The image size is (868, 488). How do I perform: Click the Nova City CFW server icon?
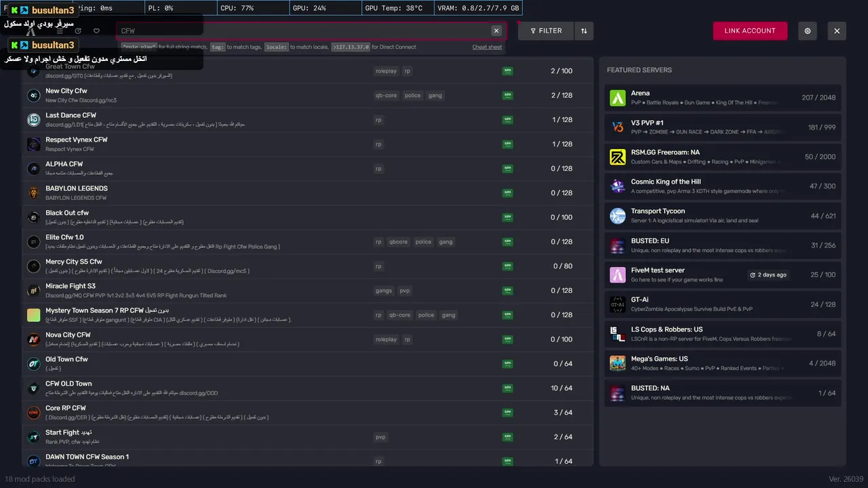point(33,340)
